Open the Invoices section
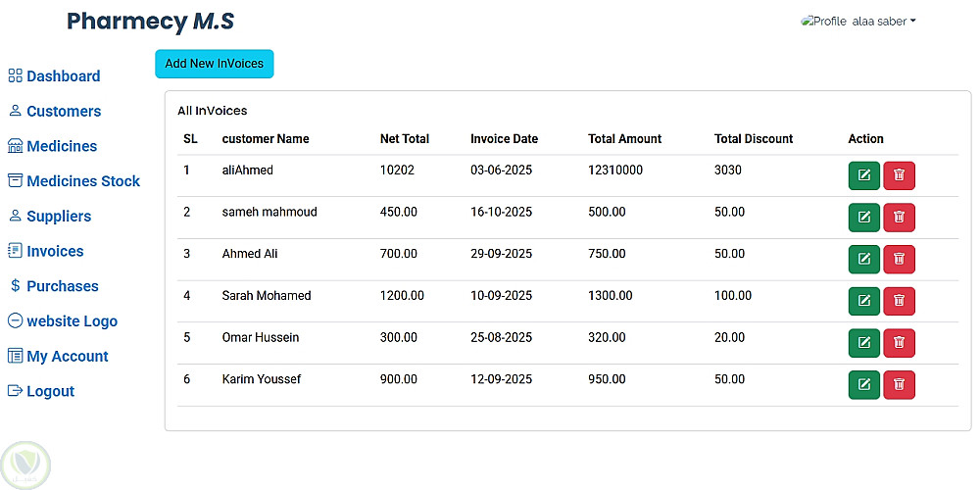 click(55, 252)
